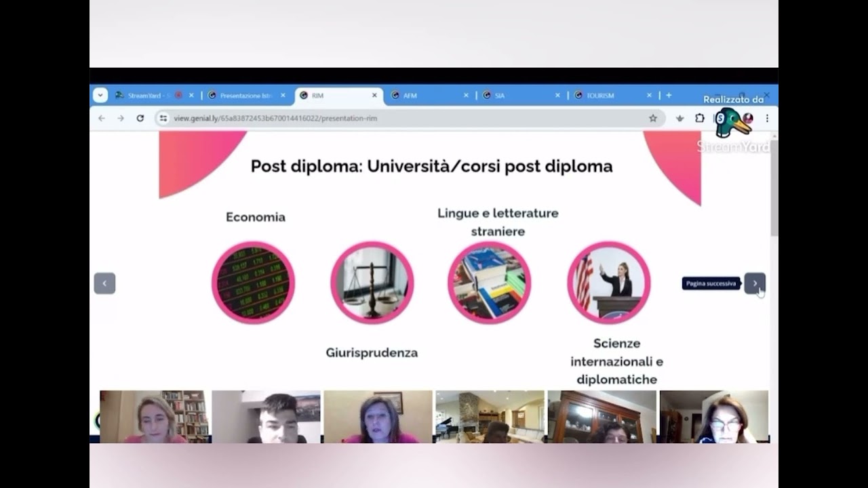
Task: Close the RIM tab
Action: [x=374, y=96]
